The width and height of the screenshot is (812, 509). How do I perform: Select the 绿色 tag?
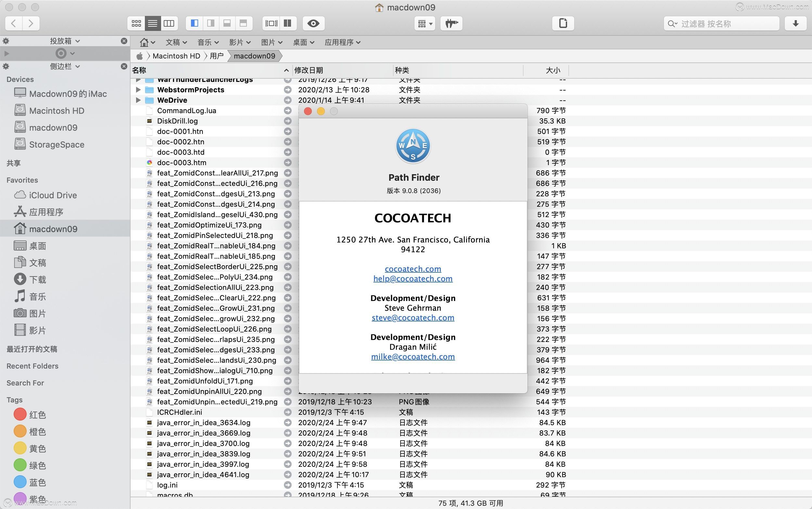pyautogui.click(x=30, y=465)
